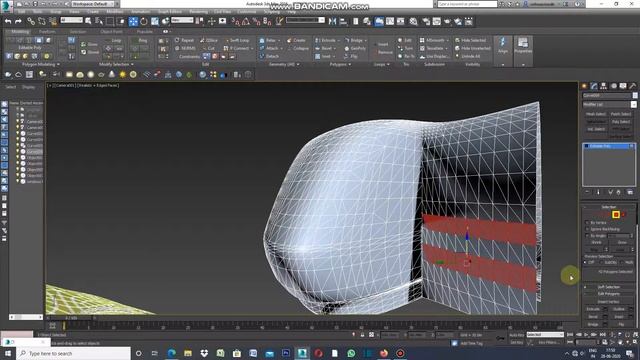The image size is (640, 360).
Task: Activate the Select and Rotate tool
Action: 144,21
